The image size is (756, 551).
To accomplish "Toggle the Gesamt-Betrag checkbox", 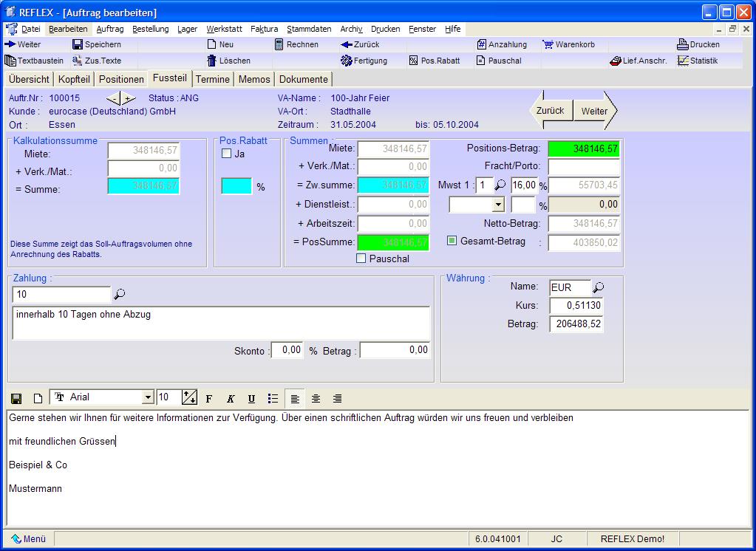I will tap(452, 241).
